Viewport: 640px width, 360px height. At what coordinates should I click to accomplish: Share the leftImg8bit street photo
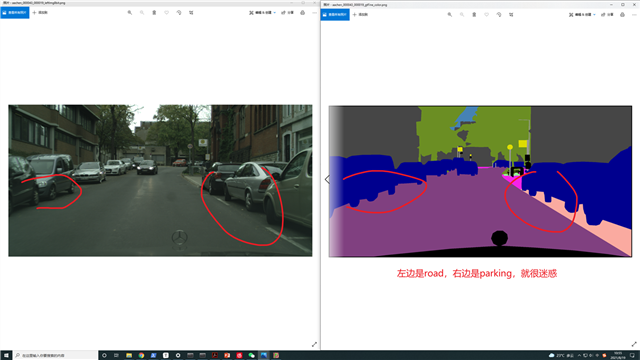pos(287,13)
